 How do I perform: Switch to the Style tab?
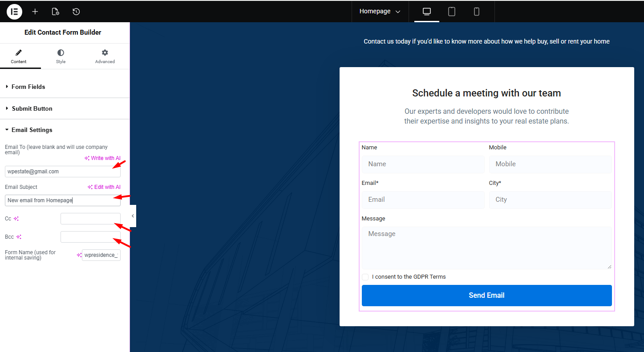point(61,56)
